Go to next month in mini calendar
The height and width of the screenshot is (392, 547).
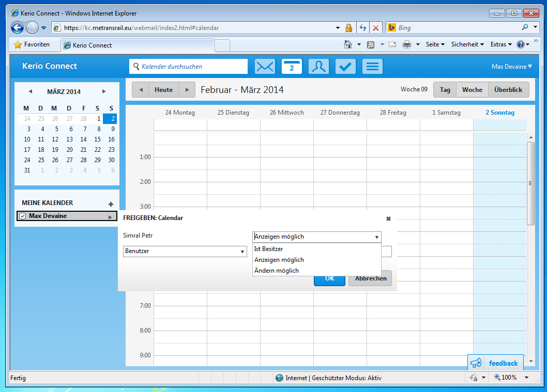tap(103, 91)
